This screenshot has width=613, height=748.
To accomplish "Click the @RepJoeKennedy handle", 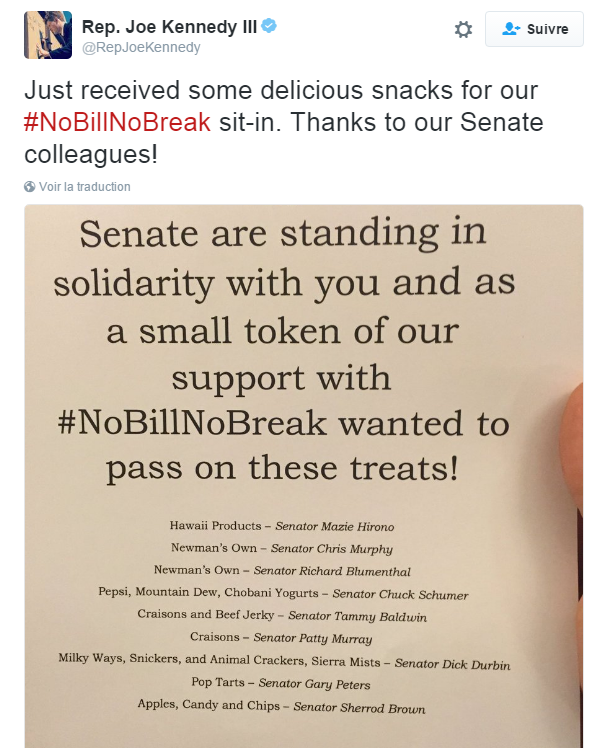I will (x=141, y=47).
